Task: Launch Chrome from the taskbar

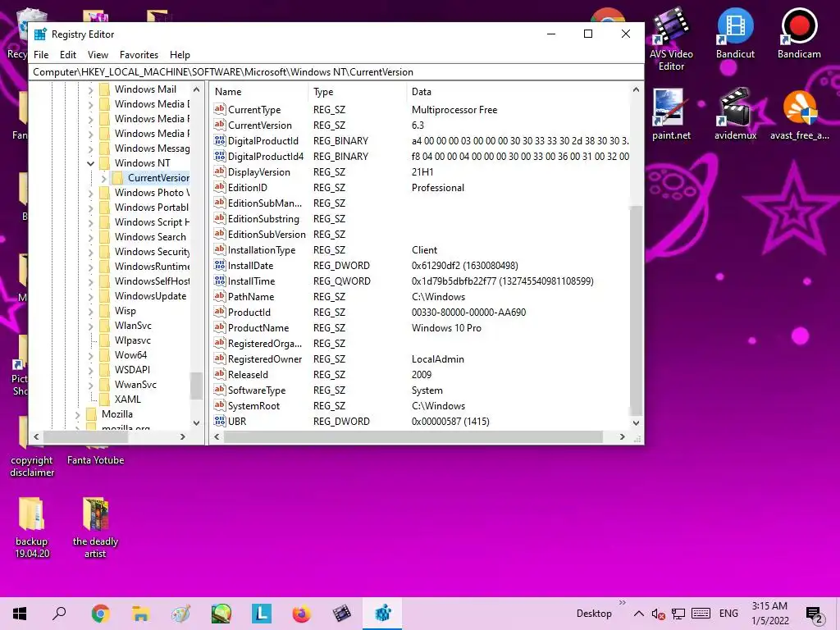Action: [x=100, y=614]
